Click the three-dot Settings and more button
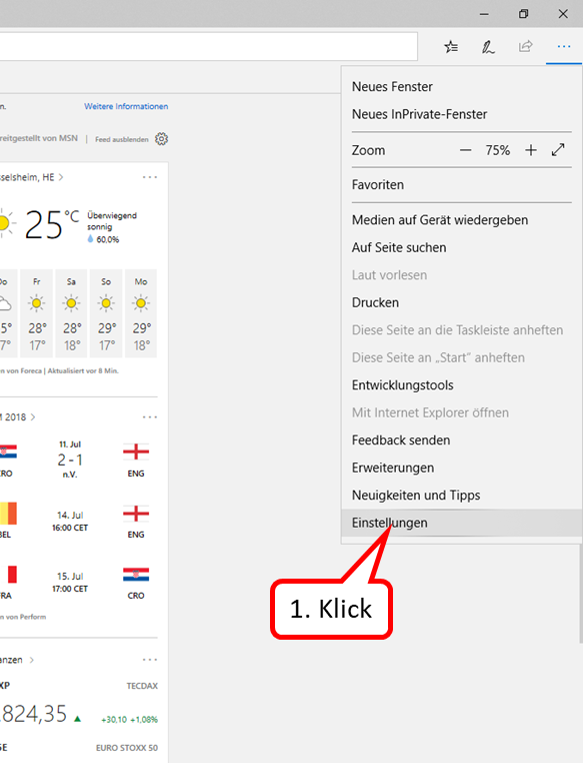This screenshot has height=763, width=583. [564, 47]
